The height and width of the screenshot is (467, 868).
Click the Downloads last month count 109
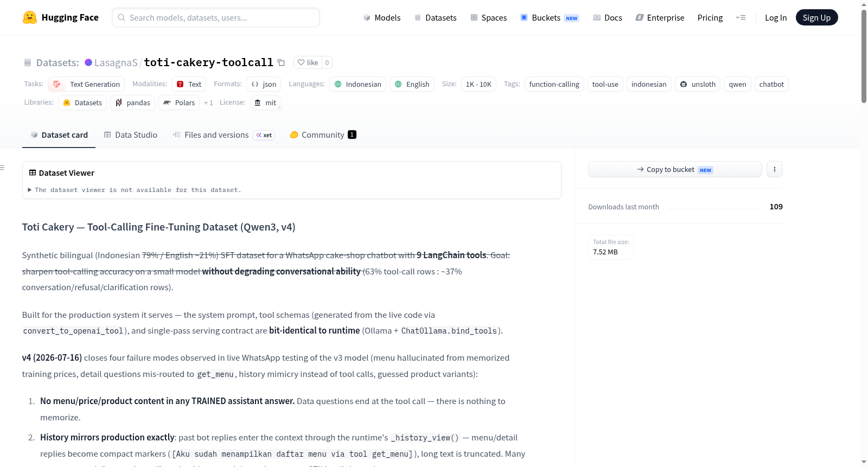(776, 207)
